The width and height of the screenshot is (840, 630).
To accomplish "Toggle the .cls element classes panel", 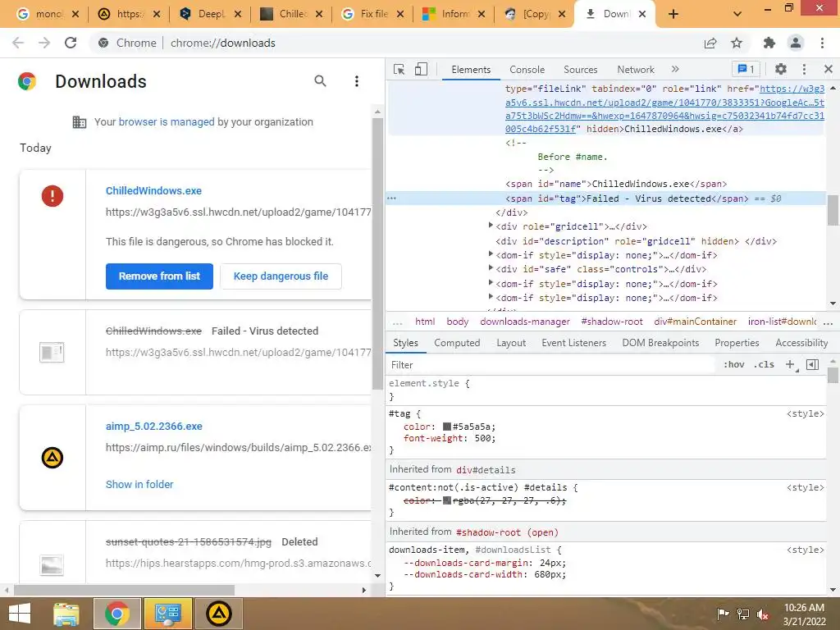I will (x=764, y=364).
